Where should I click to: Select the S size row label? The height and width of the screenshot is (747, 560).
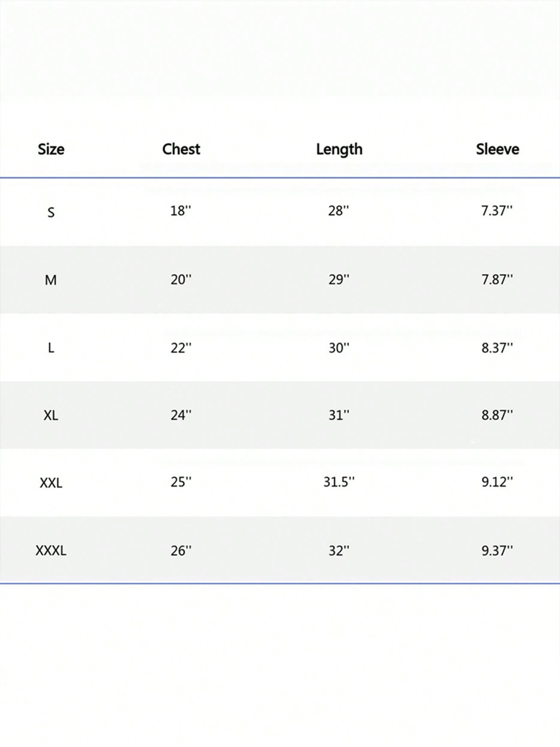coord(51,212)
